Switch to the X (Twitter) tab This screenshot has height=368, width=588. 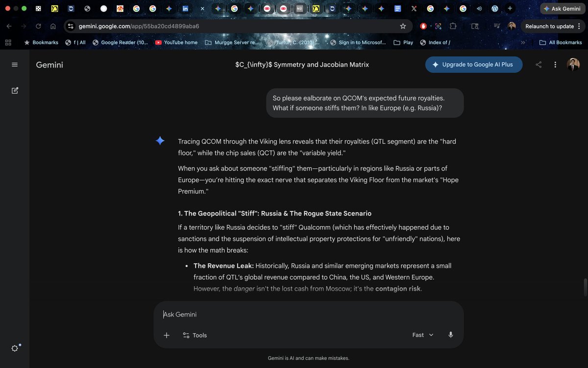pyautogui.click(x=414, y=9)
